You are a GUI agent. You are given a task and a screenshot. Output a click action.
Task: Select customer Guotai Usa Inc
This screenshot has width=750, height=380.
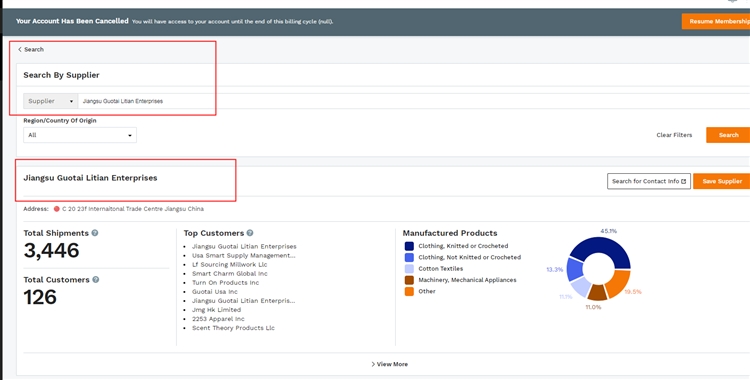(215, 291)
